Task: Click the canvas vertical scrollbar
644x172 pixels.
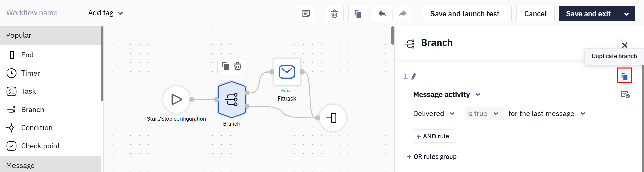Action: (x=393, y=35)
